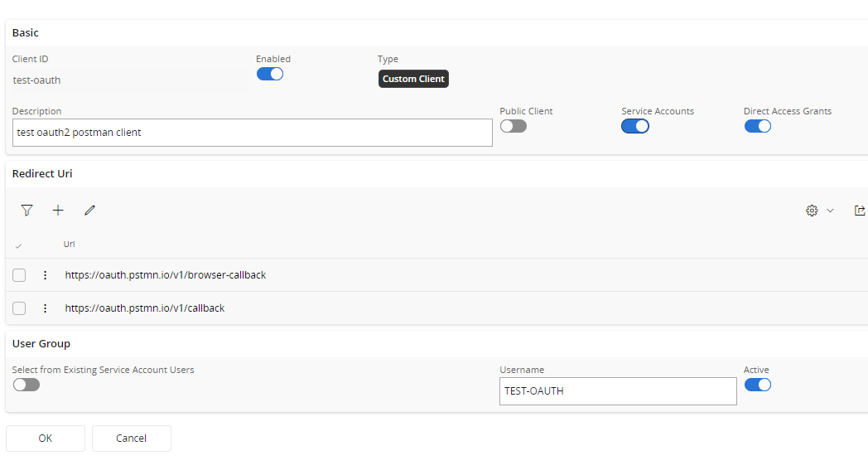This screenshot has height=475, width=868.
Task: Add a new redirect Uri with plus icon
Action: tap(58, 211)
